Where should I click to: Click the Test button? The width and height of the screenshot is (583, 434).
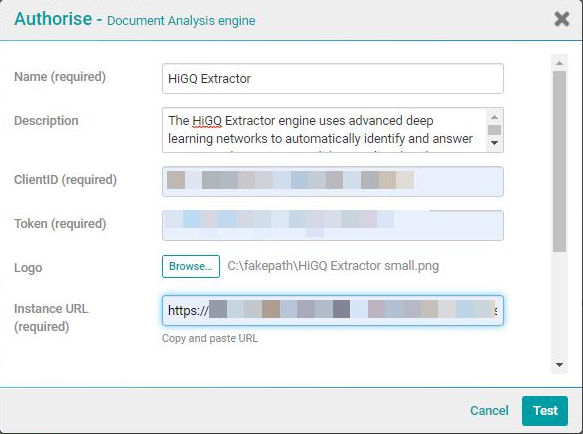(x=545, y=411)
